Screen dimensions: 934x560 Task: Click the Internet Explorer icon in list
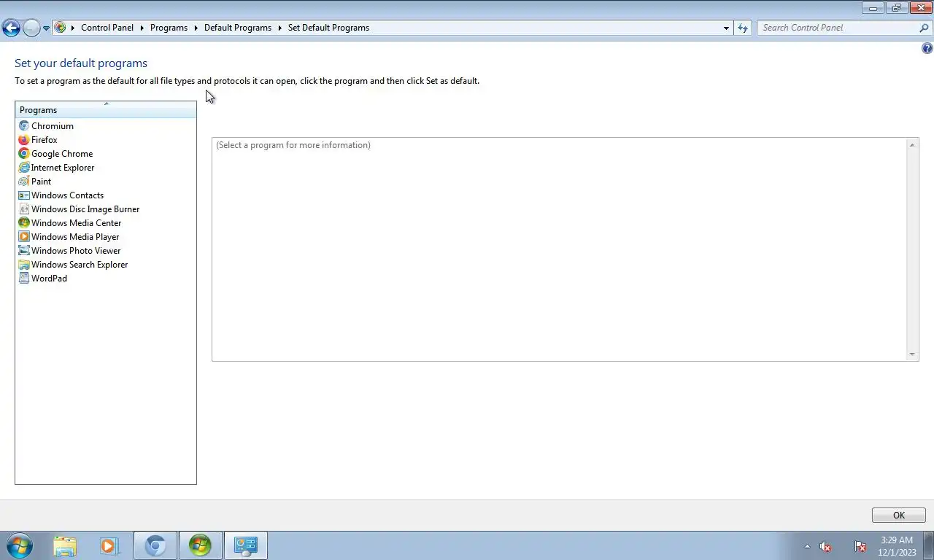pyautogui.click(x=24, y=168)
